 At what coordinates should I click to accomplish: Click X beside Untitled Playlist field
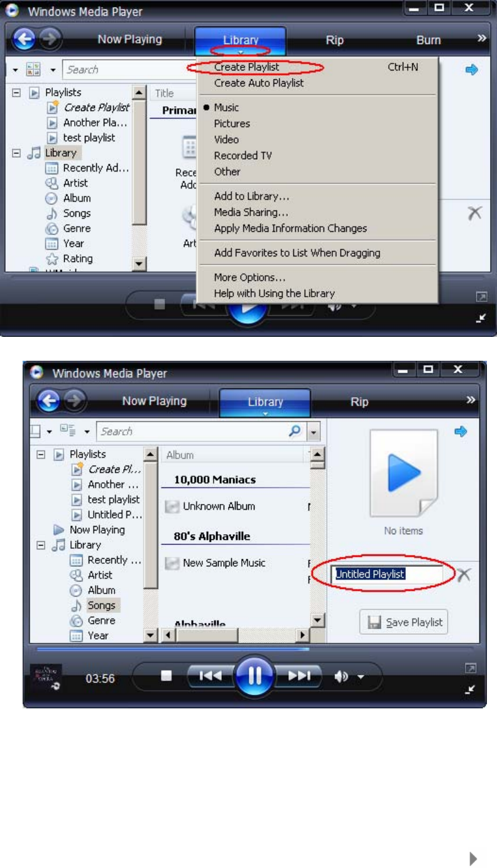click(x=463, y=574)
